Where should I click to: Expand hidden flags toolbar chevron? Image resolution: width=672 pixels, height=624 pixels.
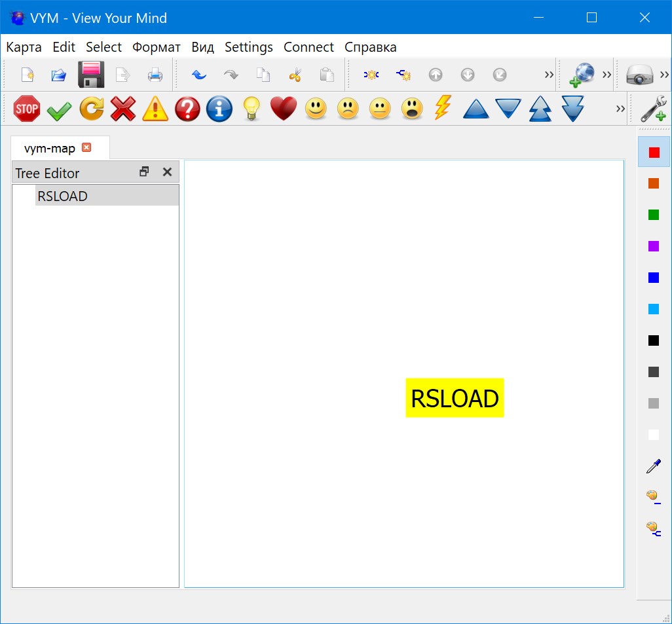(x=620, y=109)
